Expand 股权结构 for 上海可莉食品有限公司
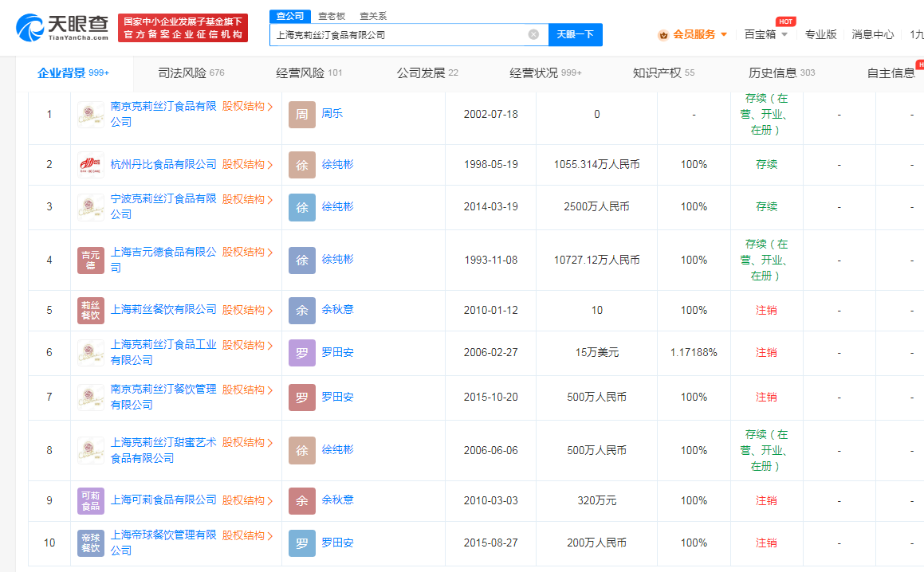The image size is (924, 572). (x=247, y=500)
